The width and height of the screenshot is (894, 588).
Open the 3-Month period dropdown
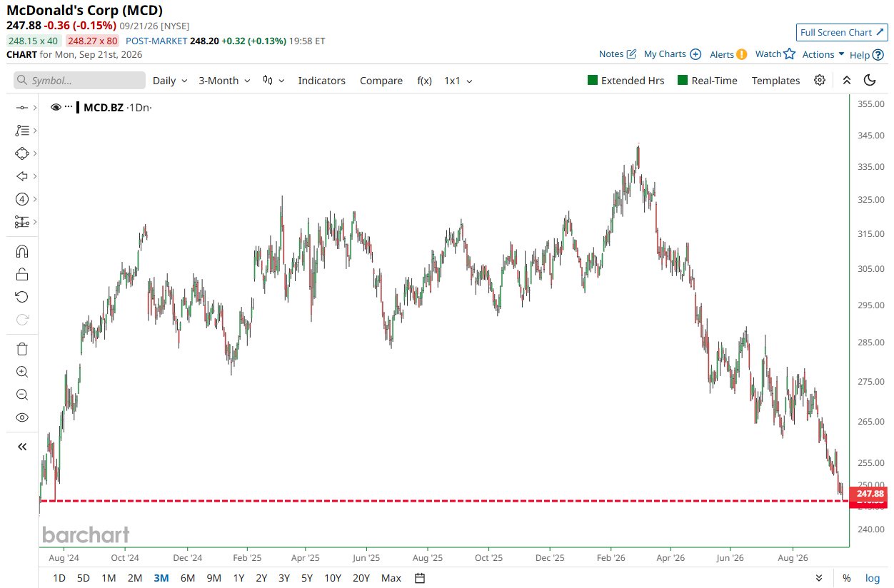[224, 81]
